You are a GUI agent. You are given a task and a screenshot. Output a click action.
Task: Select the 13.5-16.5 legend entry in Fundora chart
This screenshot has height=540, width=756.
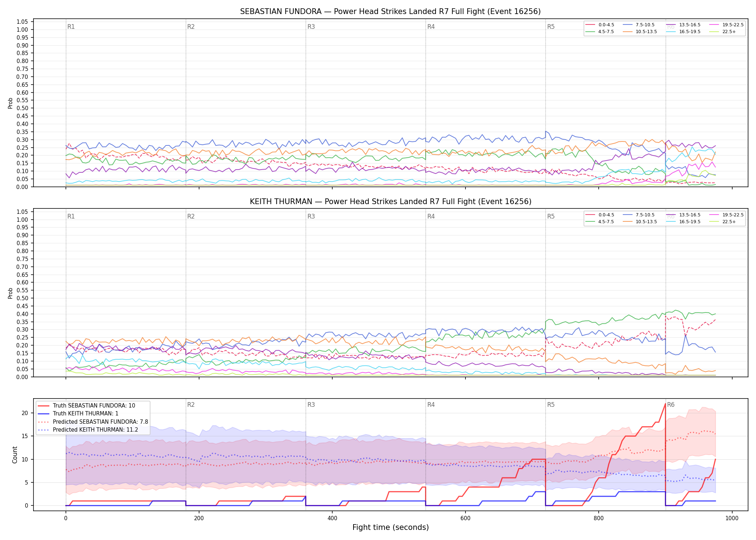[x=683, y=25]
